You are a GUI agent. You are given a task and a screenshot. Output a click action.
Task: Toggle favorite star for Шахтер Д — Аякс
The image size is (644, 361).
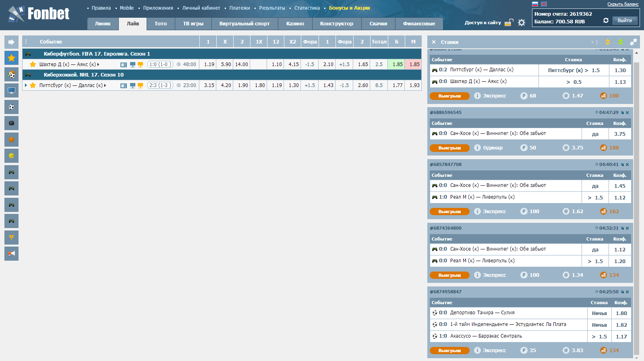(x=33, y=64)
